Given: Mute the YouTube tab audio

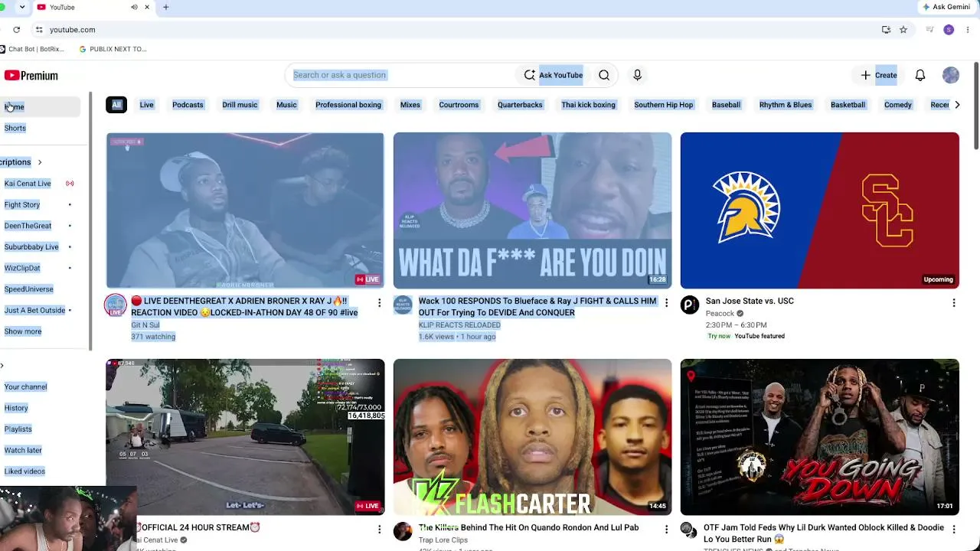Looking at the screenshot, I should tap(134, 8).
